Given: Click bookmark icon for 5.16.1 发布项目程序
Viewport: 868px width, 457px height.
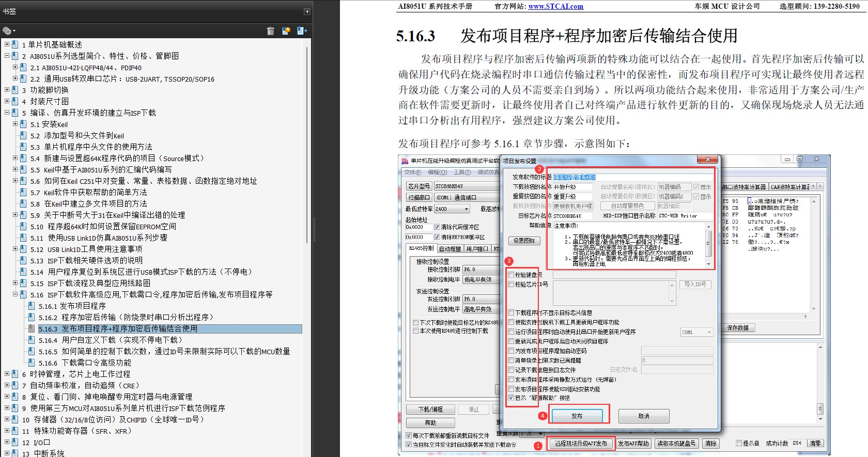Looking at the screenshot, I should click(x=32, y=306).
